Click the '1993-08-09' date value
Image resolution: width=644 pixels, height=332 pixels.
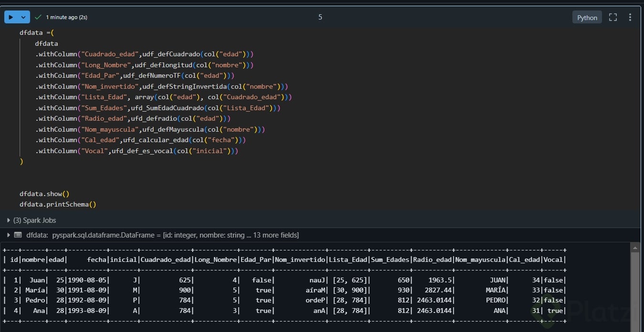click(x=86, y=311)
